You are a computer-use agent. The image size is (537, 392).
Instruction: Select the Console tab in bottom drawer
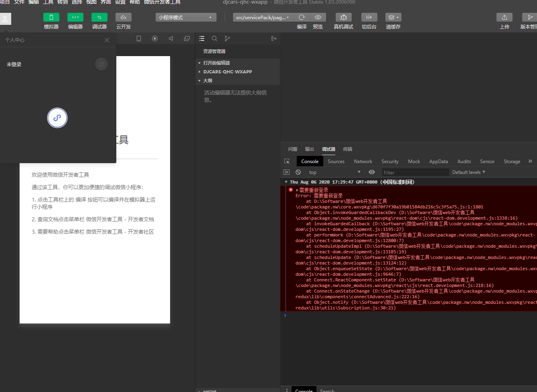point(304,390)
